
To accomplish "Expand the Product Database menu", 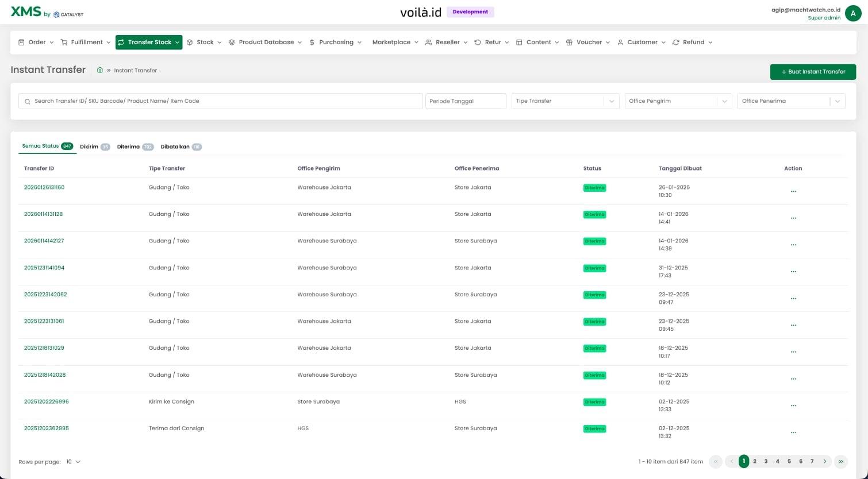I will click(x=265, y=43).
